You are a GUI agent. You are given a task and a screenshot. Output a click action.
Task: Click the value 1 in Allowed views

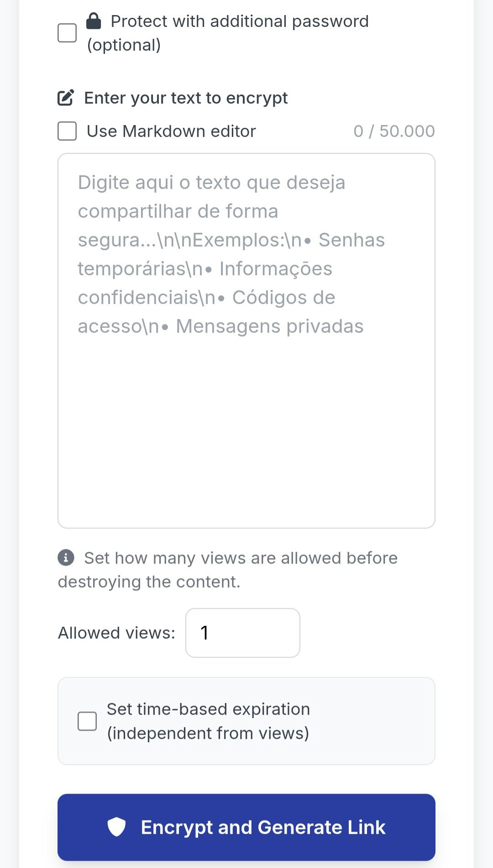click(x=205, y=633)
